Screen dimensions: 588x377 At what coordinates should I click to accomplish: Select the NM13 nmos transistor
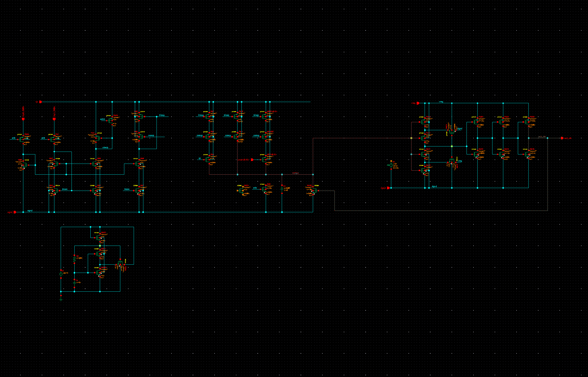point(476,154)
